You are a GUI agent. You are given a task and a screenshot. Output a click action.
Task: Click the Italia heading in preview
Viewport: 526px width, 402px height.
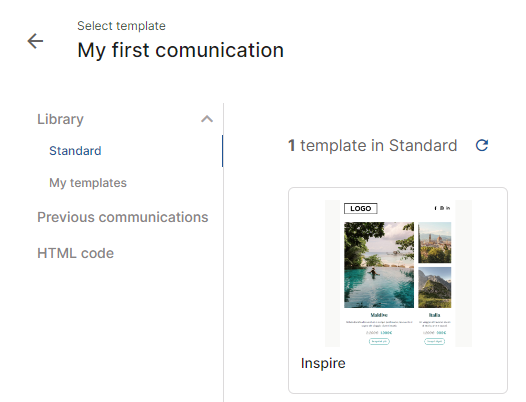coord(434,315)
